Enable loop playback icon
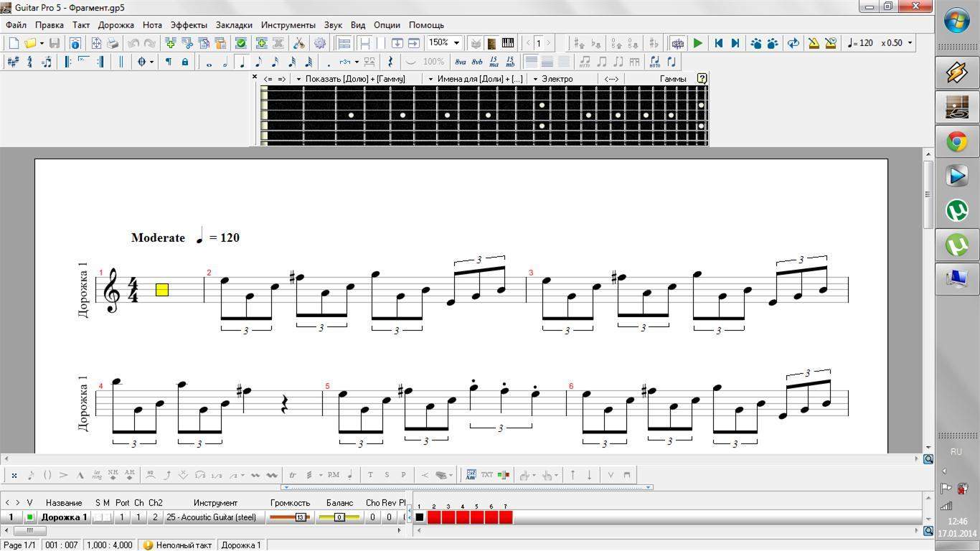Image resolution: width=980 pixels, height=551 pixels. tap(793, 43)
